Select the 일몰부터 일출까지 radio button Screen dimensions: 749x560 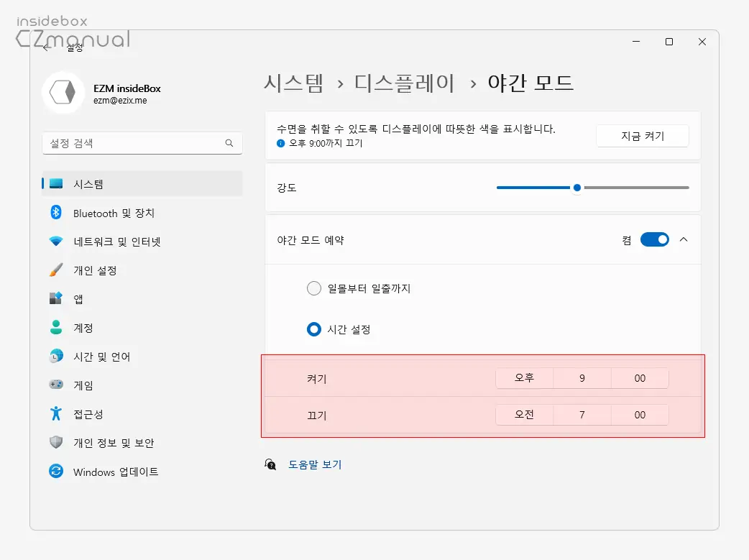point(314,288)
